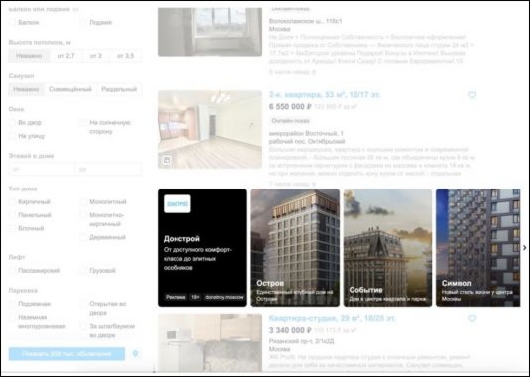Select ceiling height от 3,5
530x377 pixels.
pyautogui.click(x=125, y=56)
